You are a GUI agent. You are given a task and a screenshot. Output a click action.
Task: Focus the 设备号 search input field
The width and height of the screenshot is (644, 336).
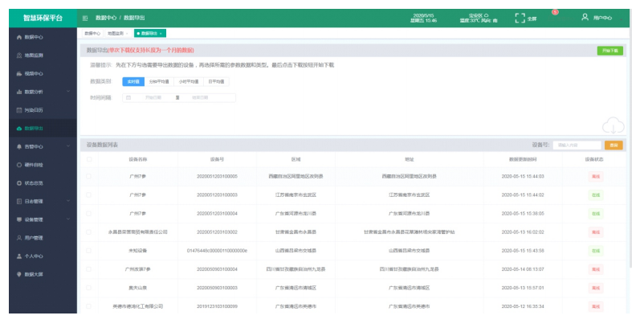pyautogui.click(x=577, y=145)
